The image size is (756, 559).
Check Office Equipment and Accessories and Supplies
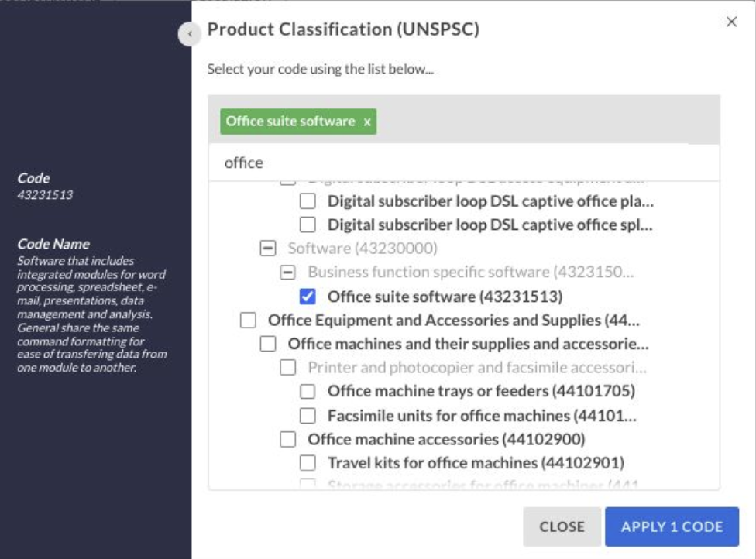[x=248, y=321]
